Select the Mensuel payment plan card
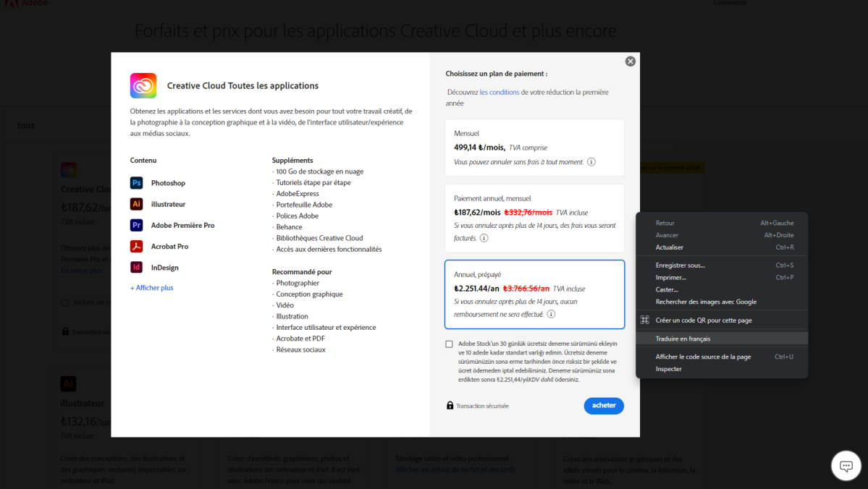868x489 pixels. [534, 148]
